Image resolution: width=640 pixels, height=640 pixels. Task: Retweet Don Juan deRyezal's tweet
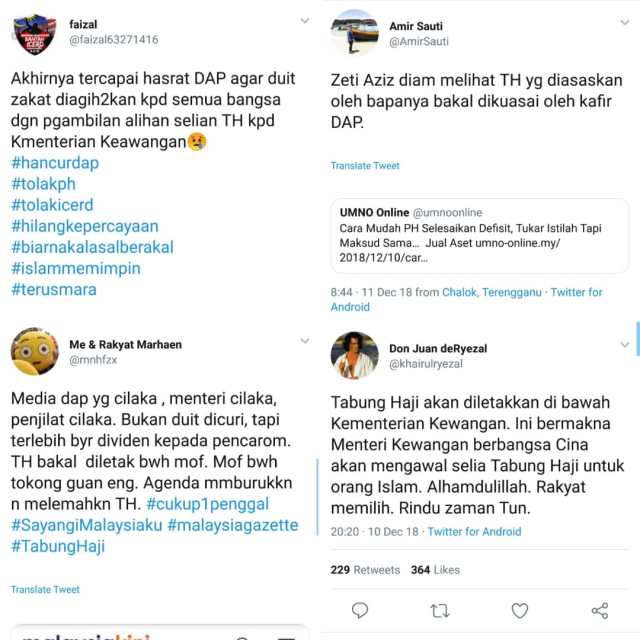coord(440,611)
